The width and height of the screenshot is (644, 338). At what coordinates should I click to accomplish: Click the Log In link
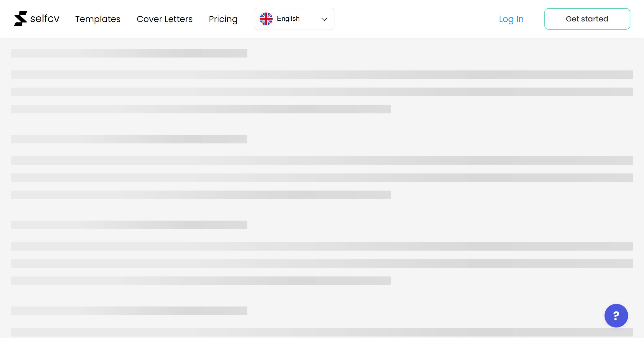(x=511, y=19)
